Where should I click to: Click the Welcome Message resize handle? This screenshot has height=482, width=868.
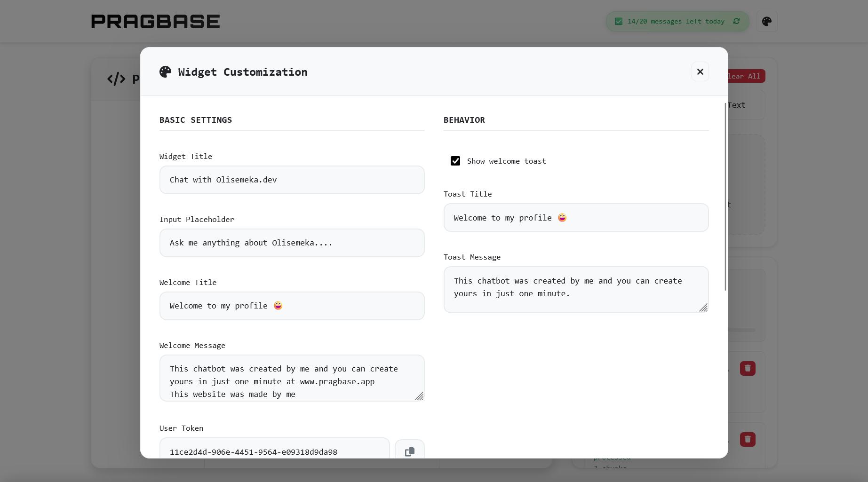pos(419,396)
